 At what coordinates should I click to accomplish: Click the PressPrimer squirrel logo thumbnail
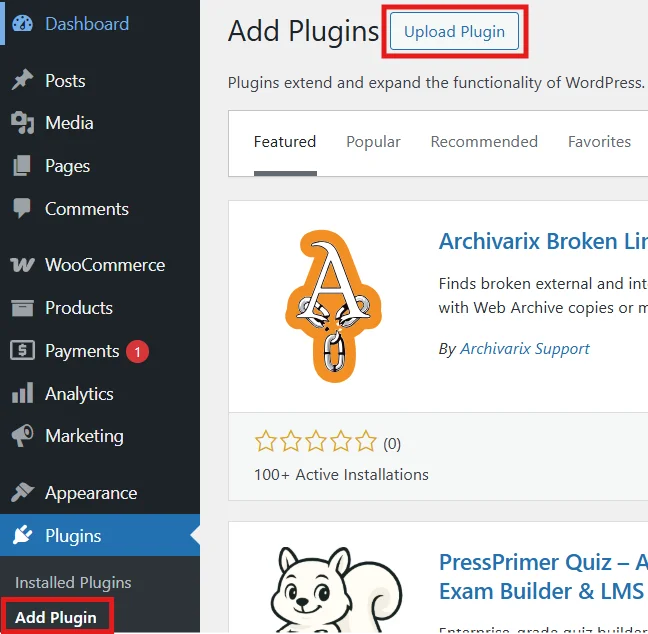pyautogui.click(x=336, y=590)
